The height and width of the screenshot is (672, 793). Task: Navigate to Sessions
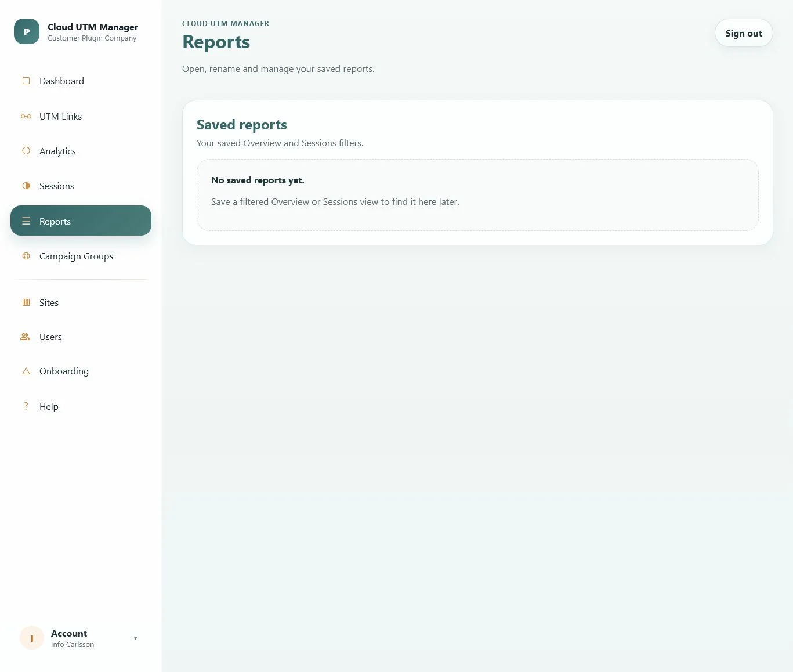tap(81, 186)
